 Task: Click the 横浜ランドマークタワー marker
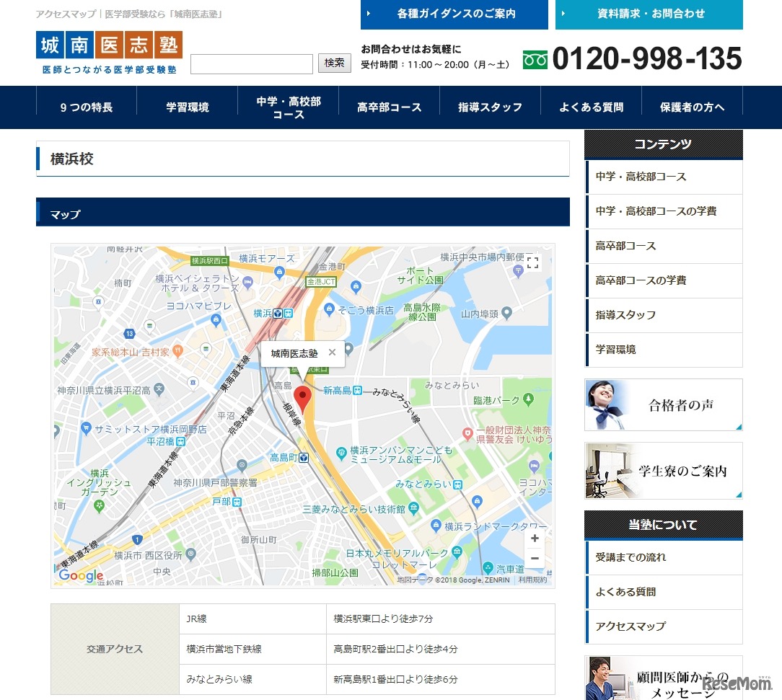pos(436,525)
